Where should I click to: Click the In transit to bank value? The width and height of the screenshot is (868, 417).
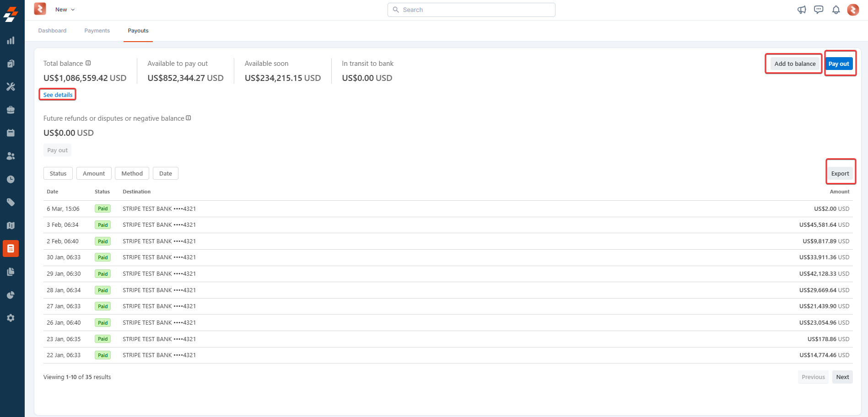click(367, 78)
